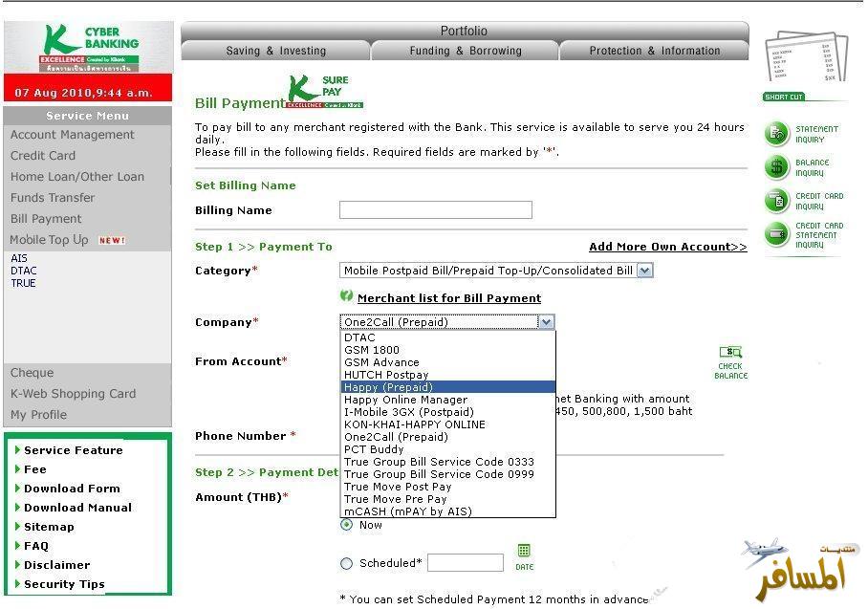Screen dimensions: 868x609
Task: Choose mCASH (mPAY by AIS) option
Action: (x=447, y=511)
